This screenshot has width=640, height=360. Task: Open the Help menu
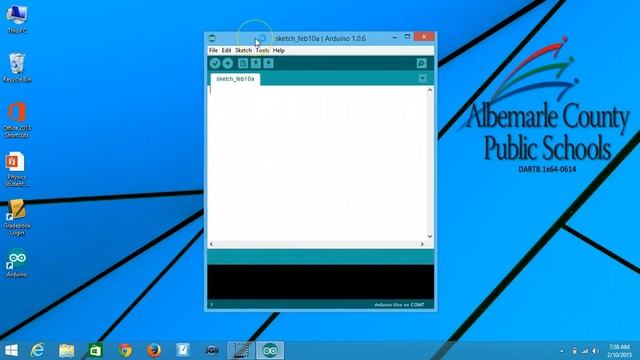278,50
